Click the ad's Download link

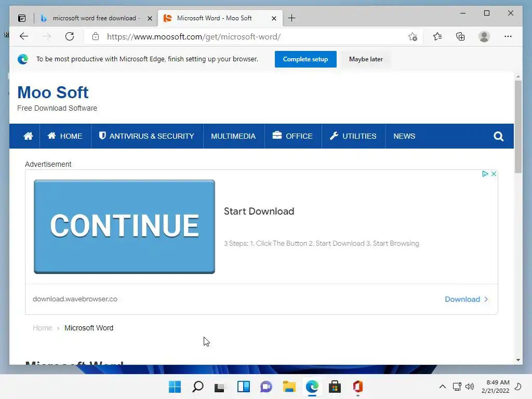(466, 299)
